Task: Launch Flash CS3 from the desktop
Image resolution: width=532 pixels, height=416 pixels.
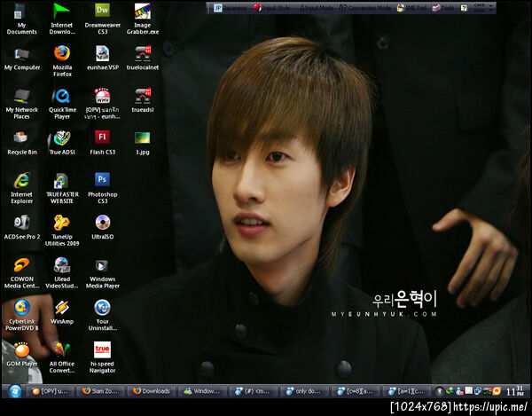Action: (x=103, y=143)
